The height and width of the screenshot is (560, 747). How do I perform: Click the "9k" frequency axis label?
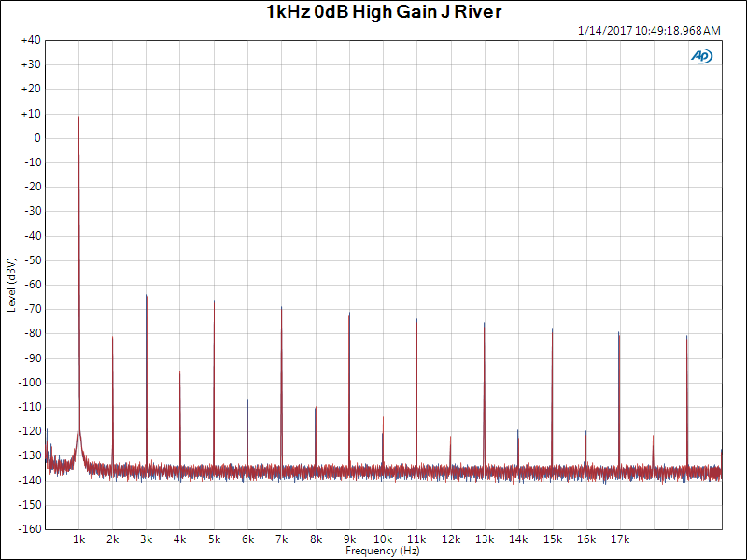[349, 539]
